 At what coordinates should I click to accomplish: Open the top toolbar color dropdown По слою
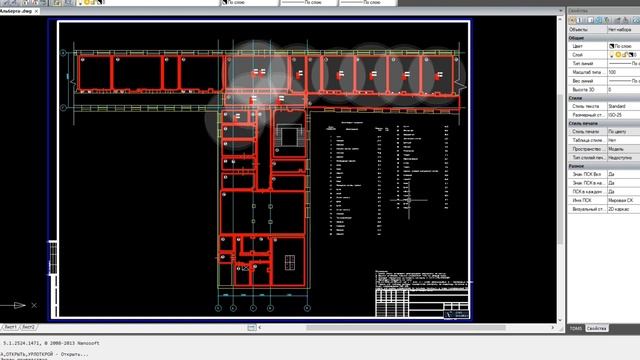pos(249,2)
